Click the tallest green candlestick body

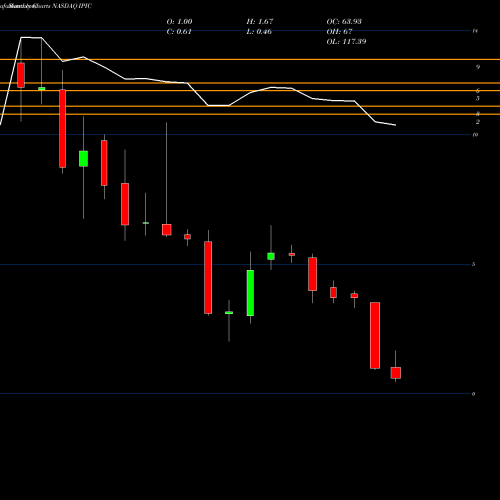250,293
